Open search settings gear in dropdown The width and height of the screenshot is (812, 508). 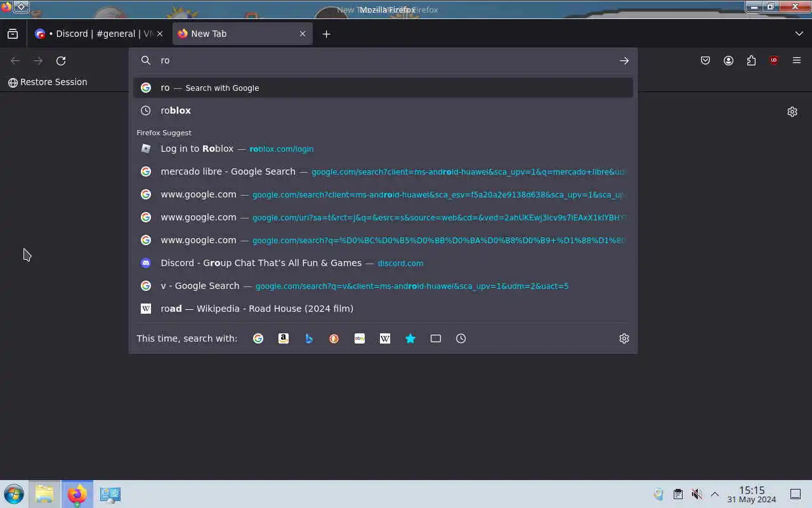[624, 338]
